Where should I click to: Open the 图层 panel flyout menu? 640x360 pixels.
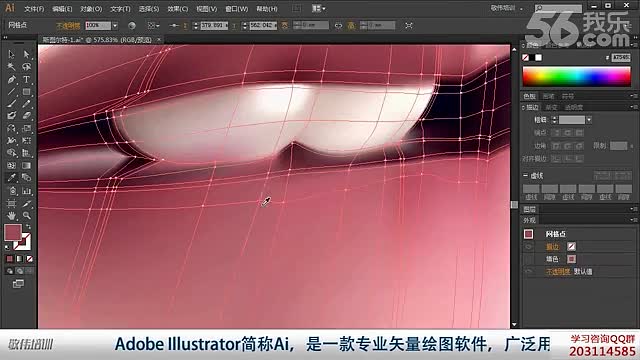[634, 209]
